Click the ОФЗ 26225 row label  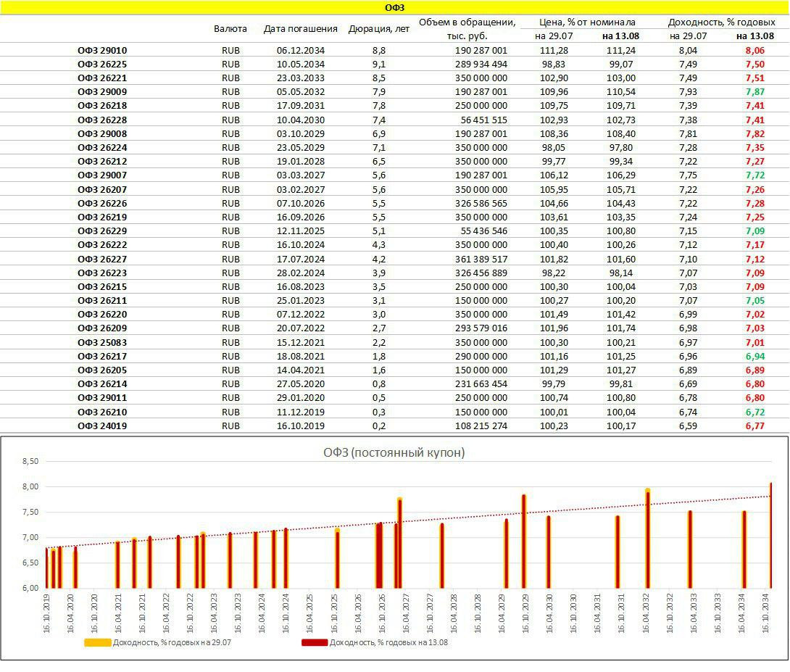(x=102, y=65)
